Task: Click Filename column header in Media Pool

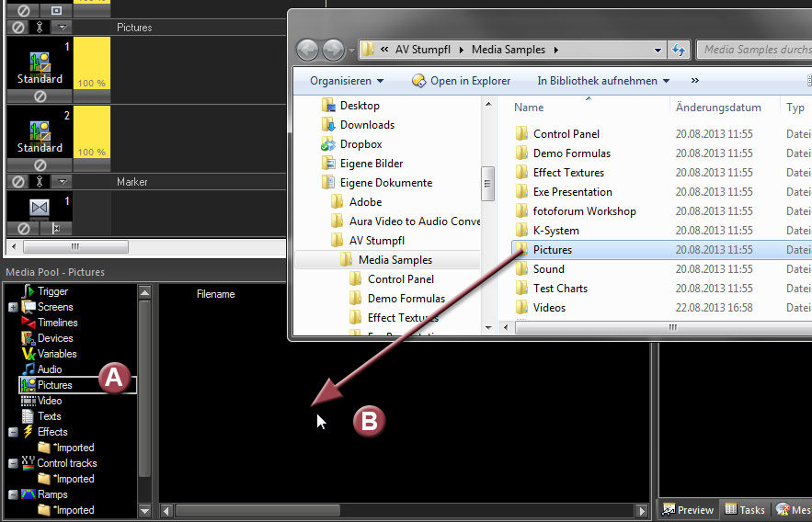Action: (215, 294)
